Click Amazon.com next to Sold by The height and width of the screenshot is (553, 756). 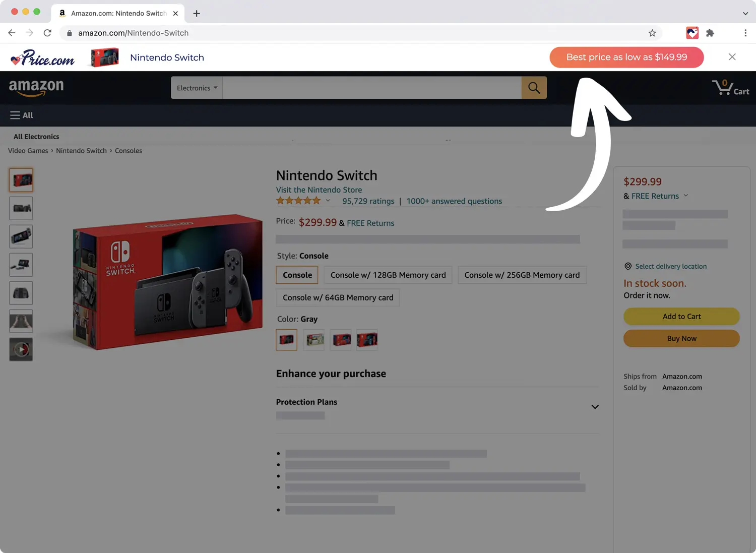[682, 388]
